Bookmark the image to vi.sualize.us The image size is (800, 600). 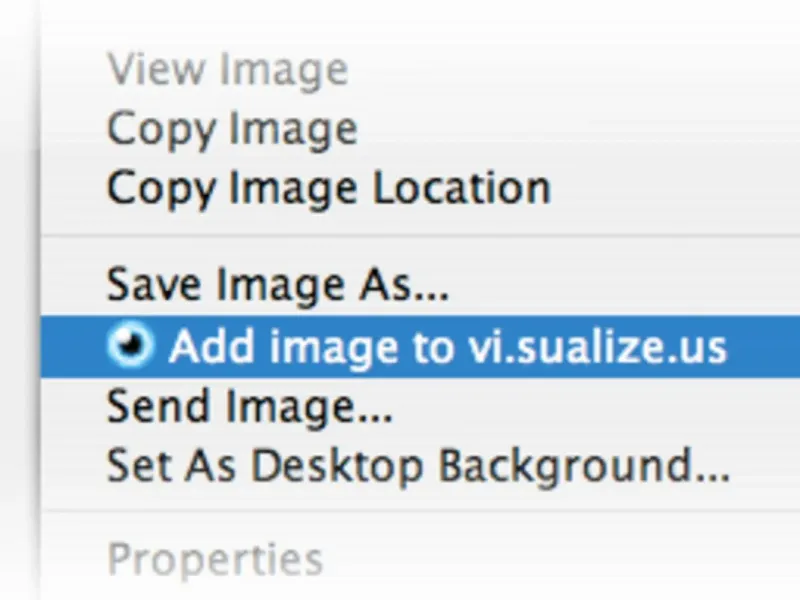coord(447,347)
